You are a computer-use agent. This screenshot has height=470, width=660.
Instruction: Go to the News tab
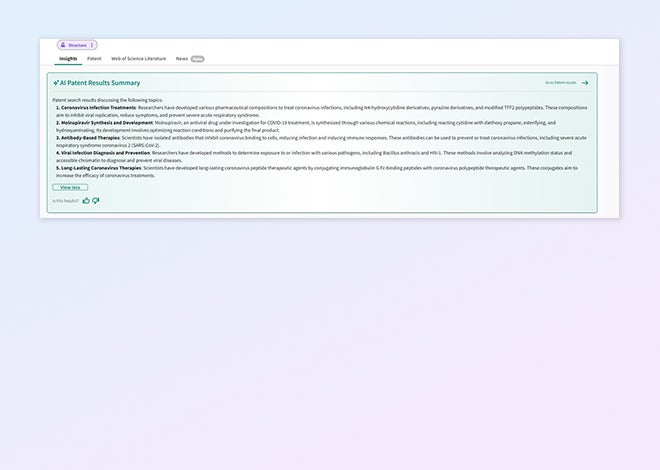click(181, 59)
